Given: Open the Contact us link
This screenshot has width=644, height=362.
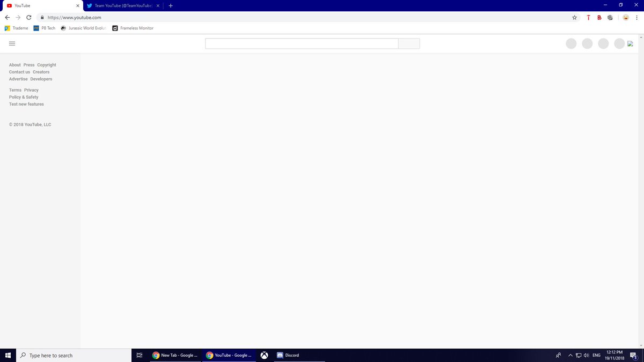Looking at the screenshot, I should point(20,72).
